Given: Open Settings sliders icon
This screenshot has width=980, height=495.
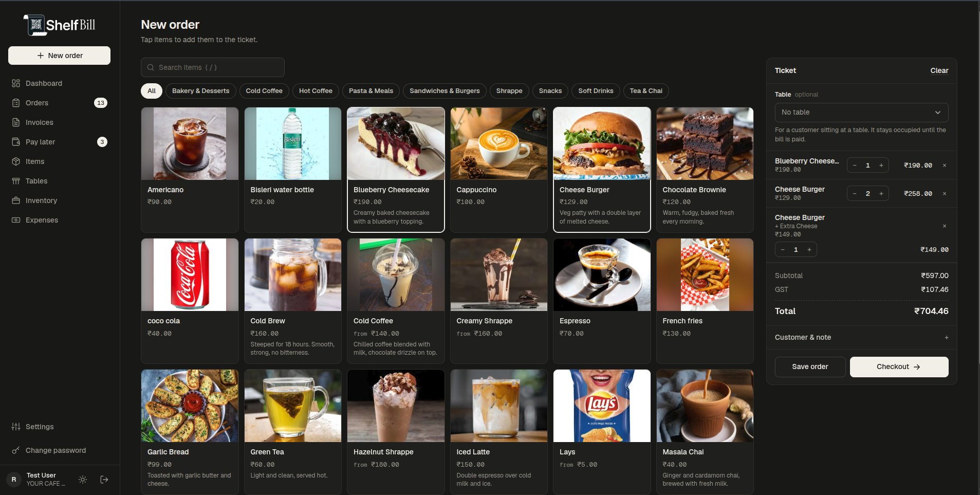Looking at the screenshot, I should 16,427.
